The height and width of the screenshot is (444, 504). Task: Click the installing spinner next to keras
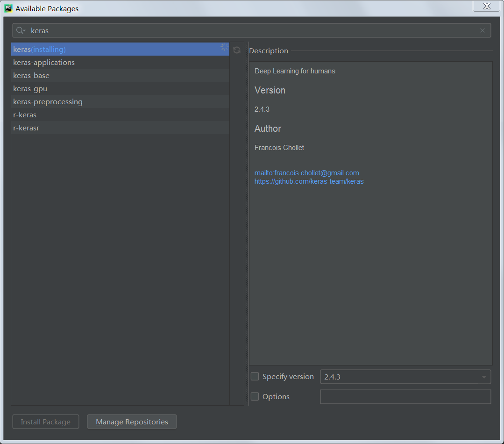click(224, 47)
